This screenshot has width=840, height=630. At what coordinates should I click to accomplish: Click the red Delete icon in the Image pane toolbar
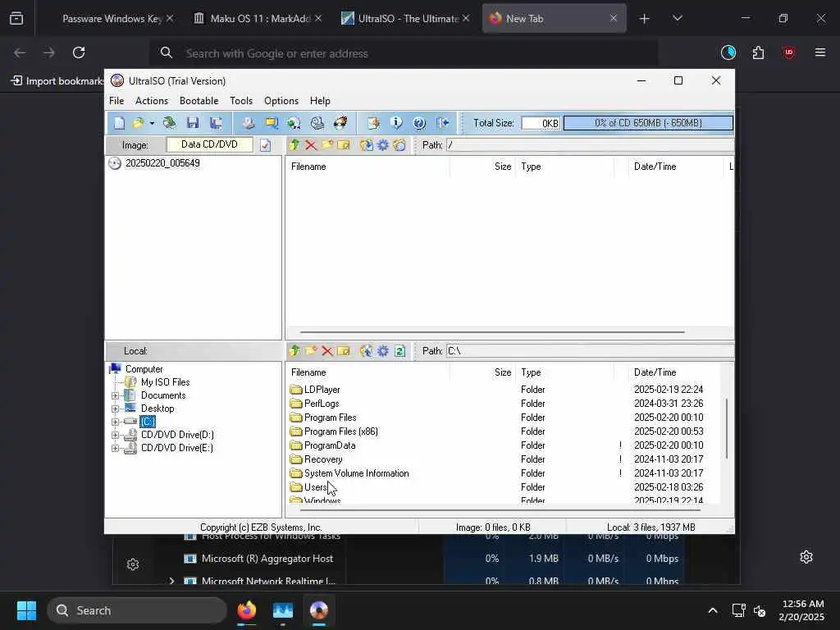coord(311,145)
